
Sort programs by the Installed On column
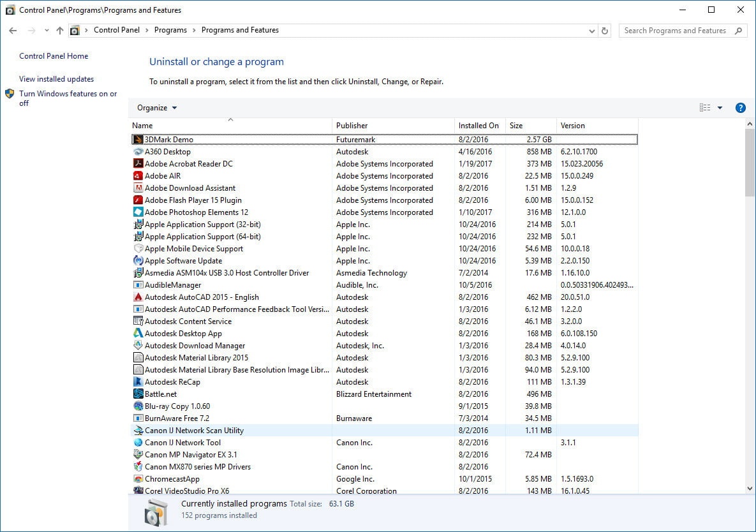point(478,126)
